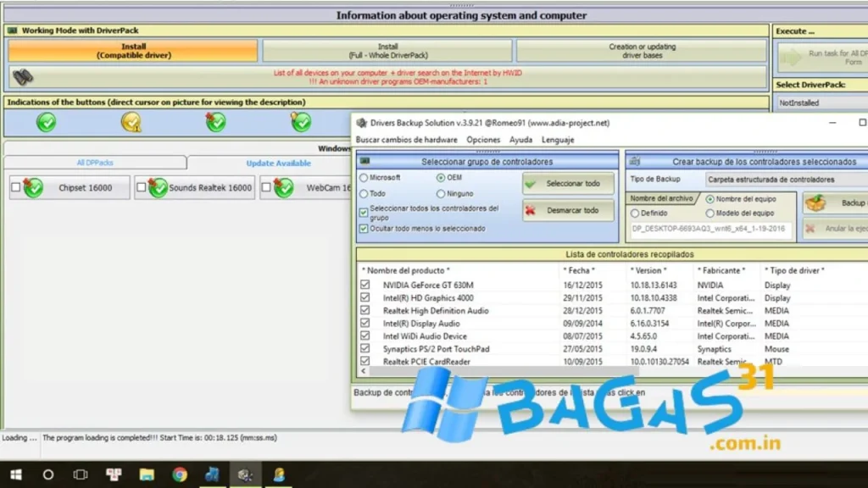
Task: Uncheck 'Ocultar todo menos lo seleccionado'
Action: click(364, 228)
